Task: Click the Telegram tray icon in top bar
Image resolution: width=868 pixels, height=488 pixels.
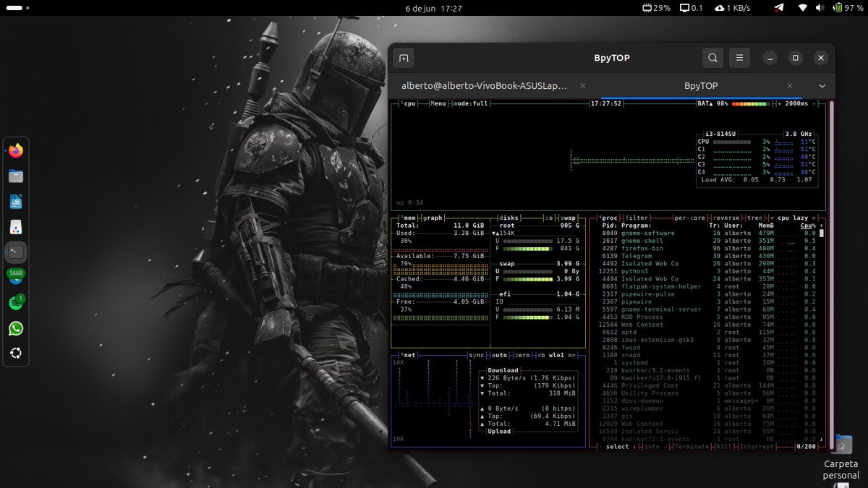Action: [x=778, y=8]
